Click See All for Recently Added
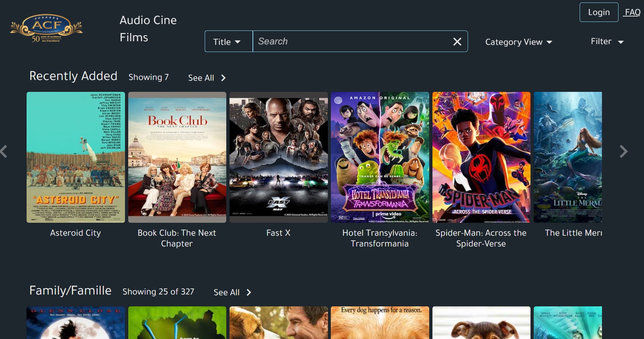The width and height of the screenshot is (644, 339). pos(207,78)
